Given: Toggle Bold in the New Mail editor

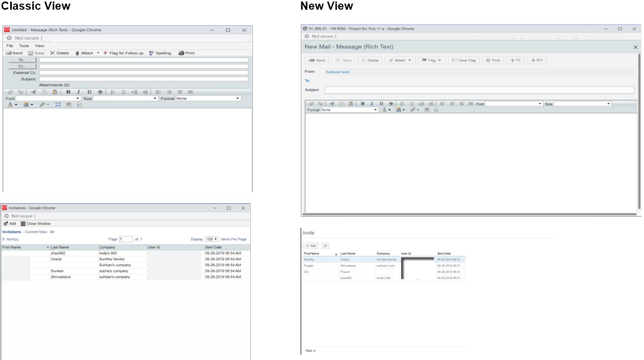Looking at the screenshot, I should (x=362, y=103).
